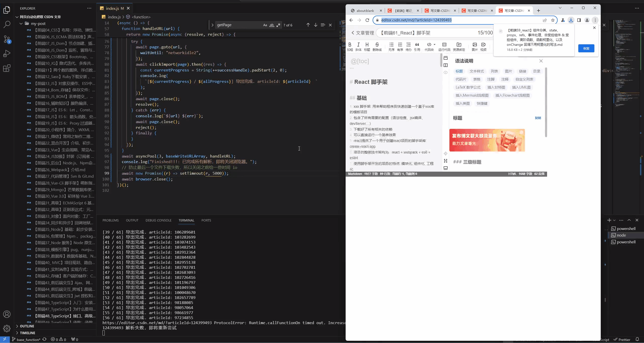The height and width of the screenshot is (343, 644).
Task: Click the 图片 insert image icon
Action: pyautogui.click(x=475, y=45)
